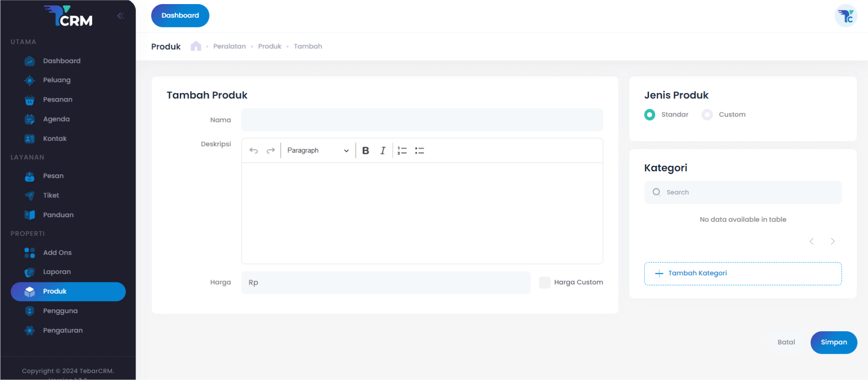
Task: Go to next page of Kategori table
Action: click(x=832, y=241)
